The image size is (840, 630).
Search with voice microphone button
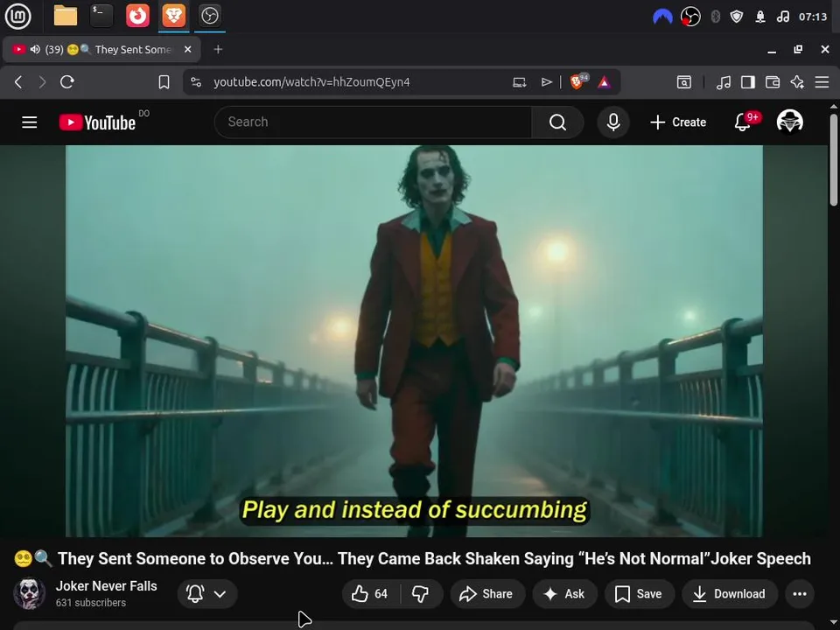(613, 122)
